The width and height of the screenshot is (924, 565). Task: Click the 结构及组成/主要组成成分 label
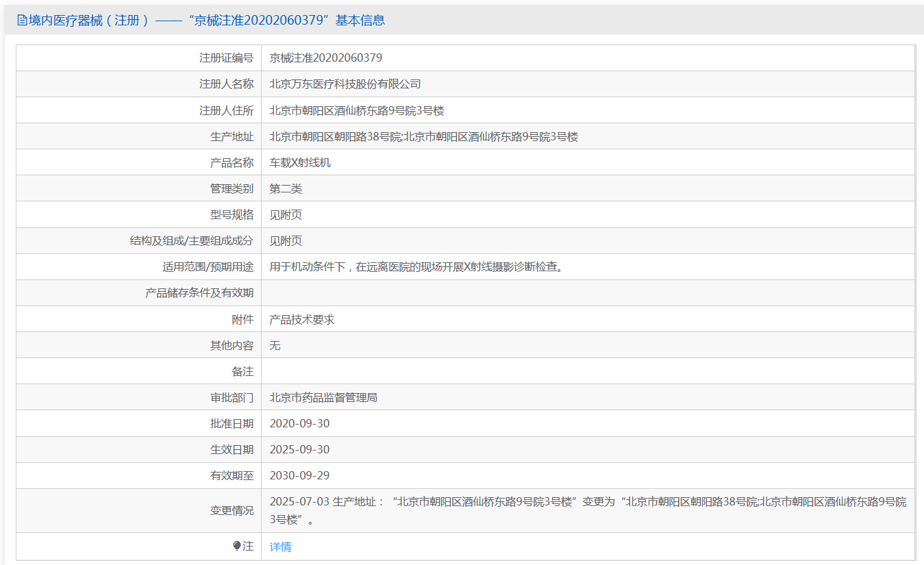[192, 240]
